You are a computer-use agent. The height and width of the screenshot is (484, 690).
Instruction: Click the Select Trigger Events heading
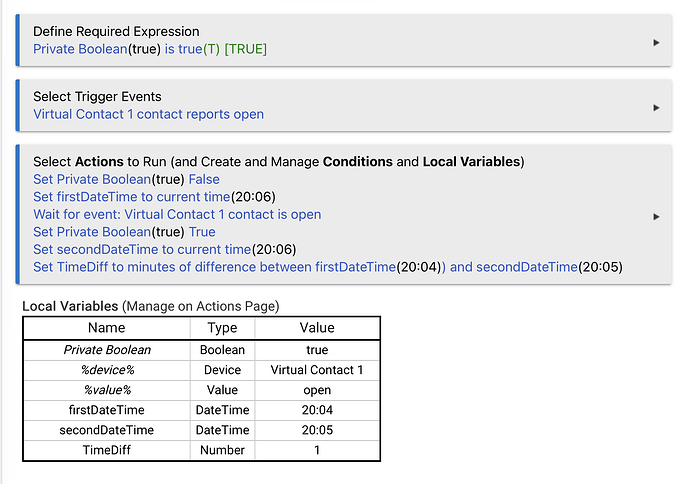pyautogui.click(x=97, y=97)
